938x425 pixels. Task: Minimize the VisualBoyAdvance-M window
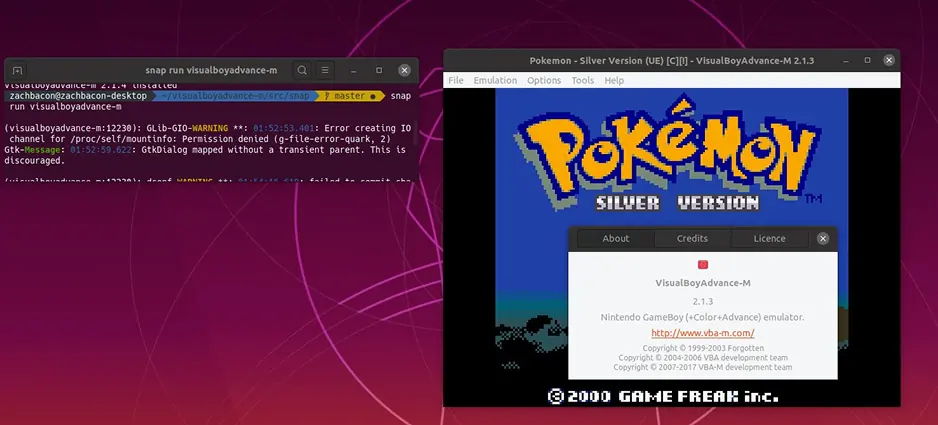coord(846,60)
